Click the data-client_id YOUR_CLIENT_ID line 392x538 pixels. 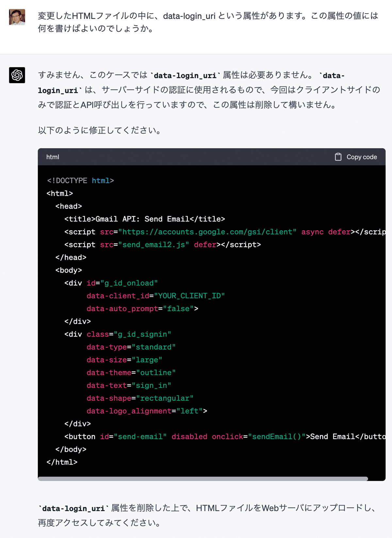click(x=156, y=296)
